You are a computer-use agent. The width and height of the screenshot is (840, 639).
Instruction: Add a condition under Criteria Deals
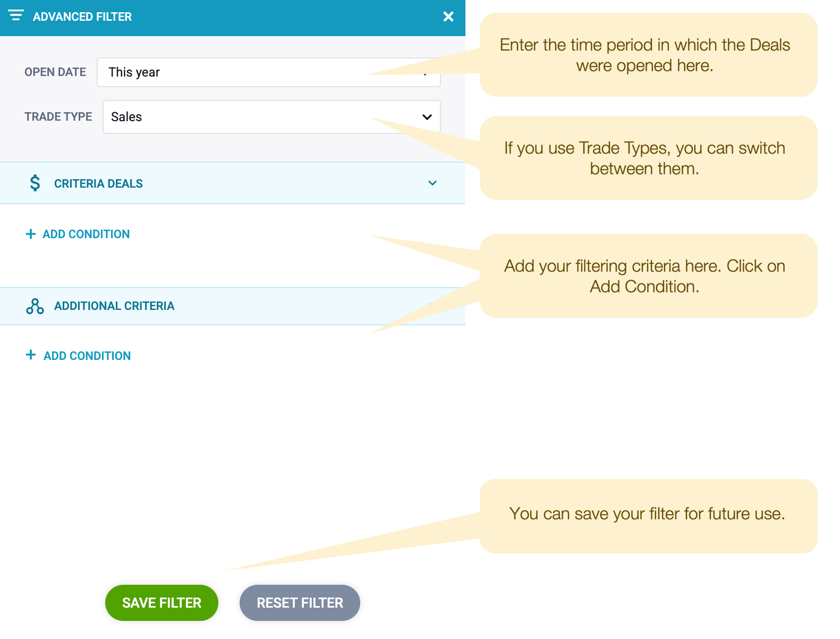pyautogui.click(x=78, y=234)
